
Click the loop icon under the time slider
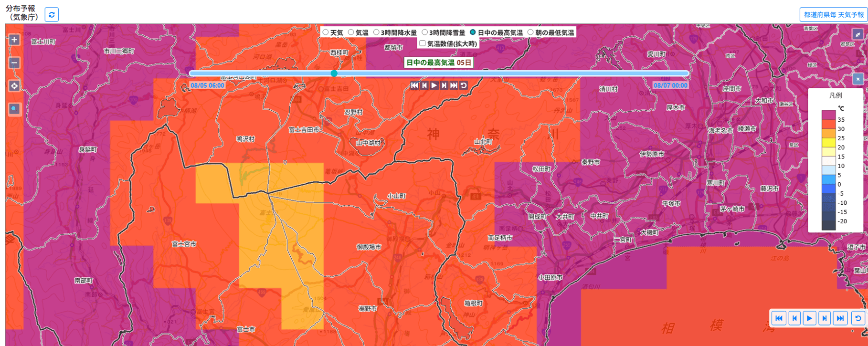[464, 85]
